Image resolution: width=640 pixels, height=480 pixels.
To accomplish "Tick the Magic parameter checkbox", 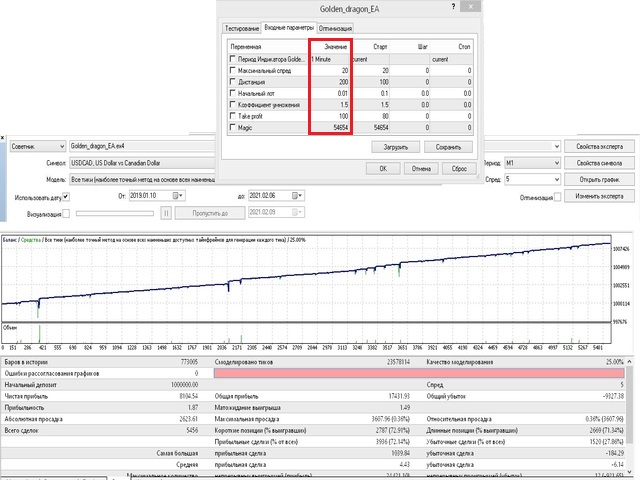I will click(233, 127).
